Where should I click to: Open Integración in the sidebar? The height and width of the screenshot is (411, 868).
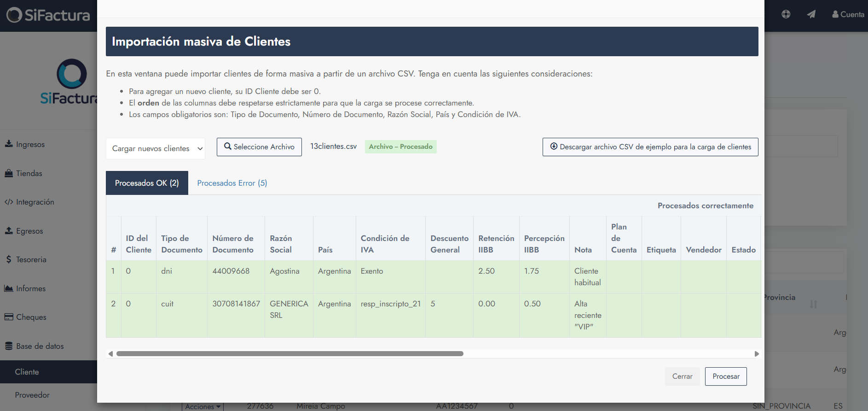(35, 202)
